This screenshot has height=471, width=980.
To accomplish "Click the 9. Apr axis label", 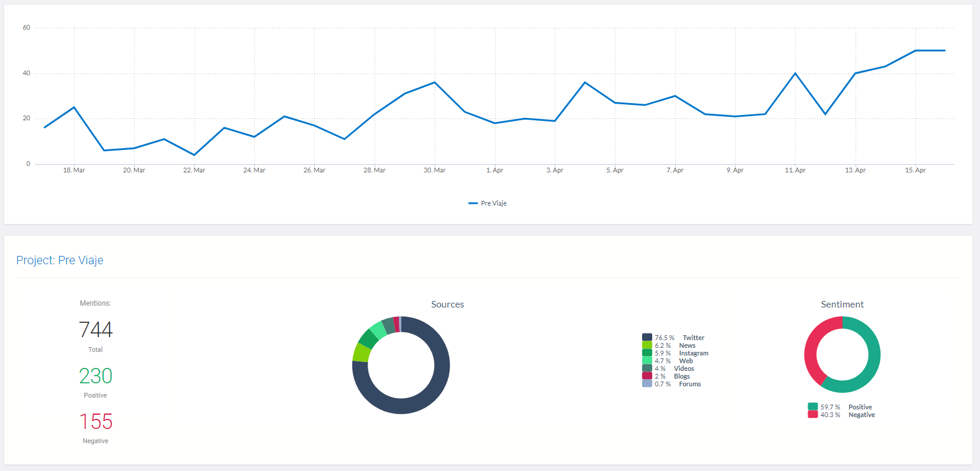I will click(735, 170).
